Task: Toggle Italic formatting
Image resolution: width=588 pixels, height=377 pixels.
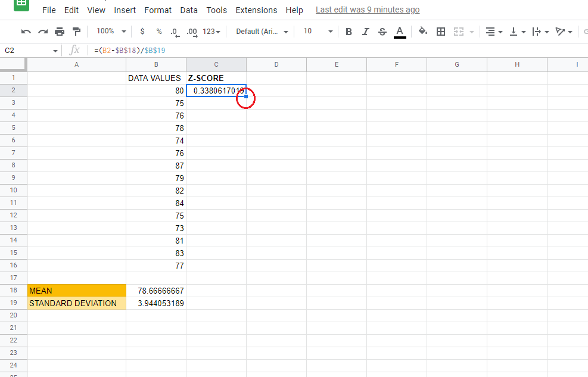Action: (x=366, y=32)
